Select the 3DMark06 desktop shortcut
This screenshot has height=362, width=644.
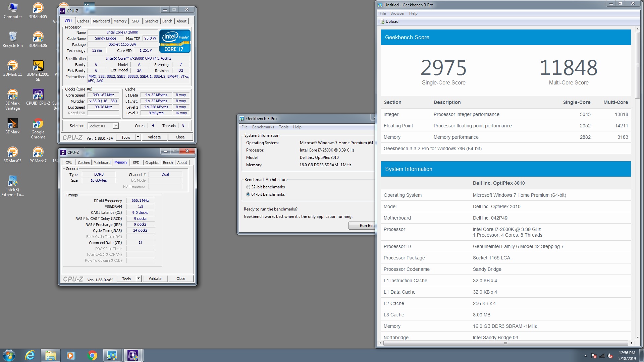[x=38, y=40]
